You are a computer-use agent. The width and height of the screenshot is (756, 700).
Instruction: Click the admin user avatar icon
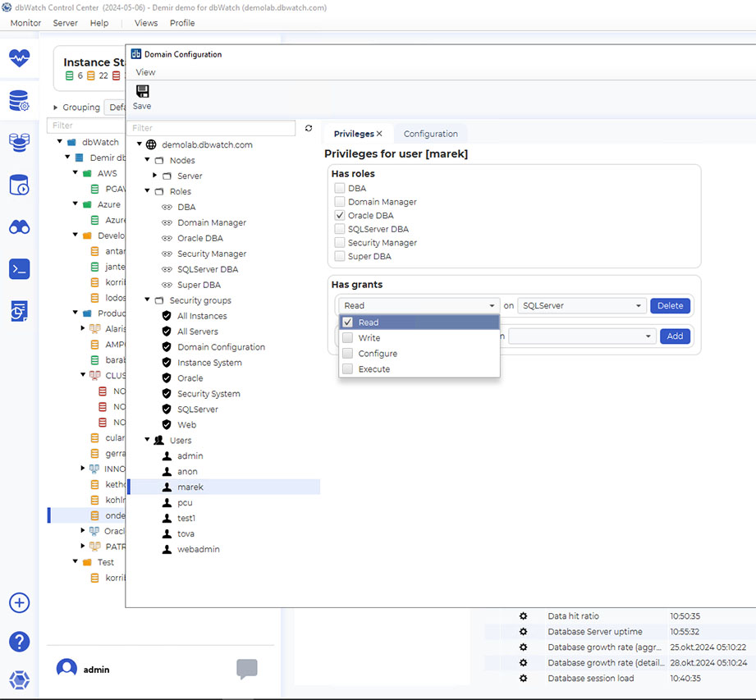pyautogui.click(x=66, y=669)
